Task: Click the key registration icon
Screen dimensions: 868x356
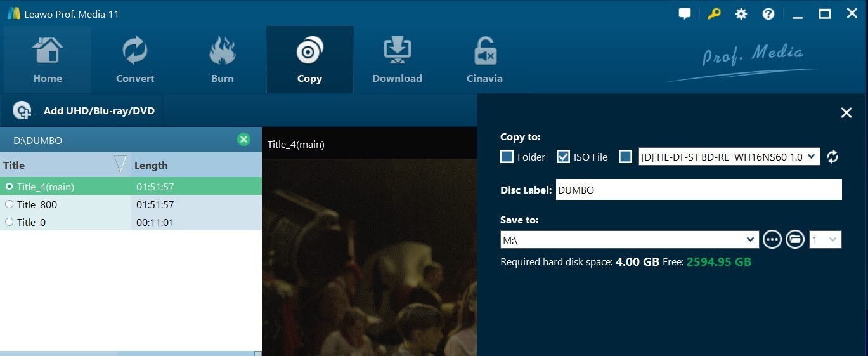Action: (x=714, y=14)
